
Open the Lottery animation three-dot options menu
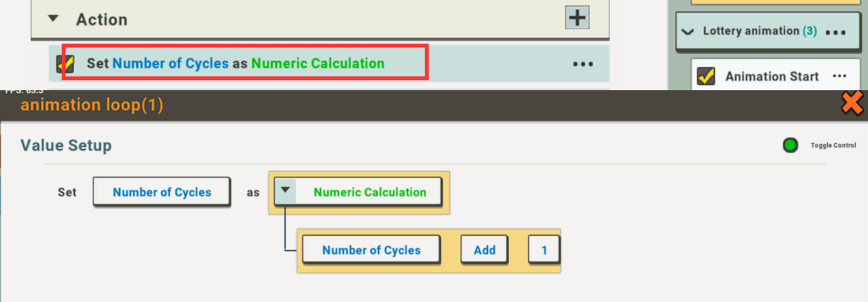coord(836,32)
